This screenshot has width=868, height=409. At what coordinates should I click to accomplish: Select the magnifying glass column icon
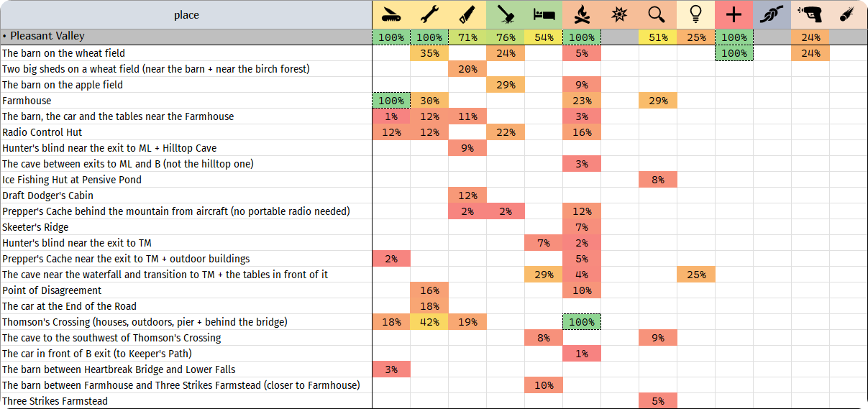(657, 15)
